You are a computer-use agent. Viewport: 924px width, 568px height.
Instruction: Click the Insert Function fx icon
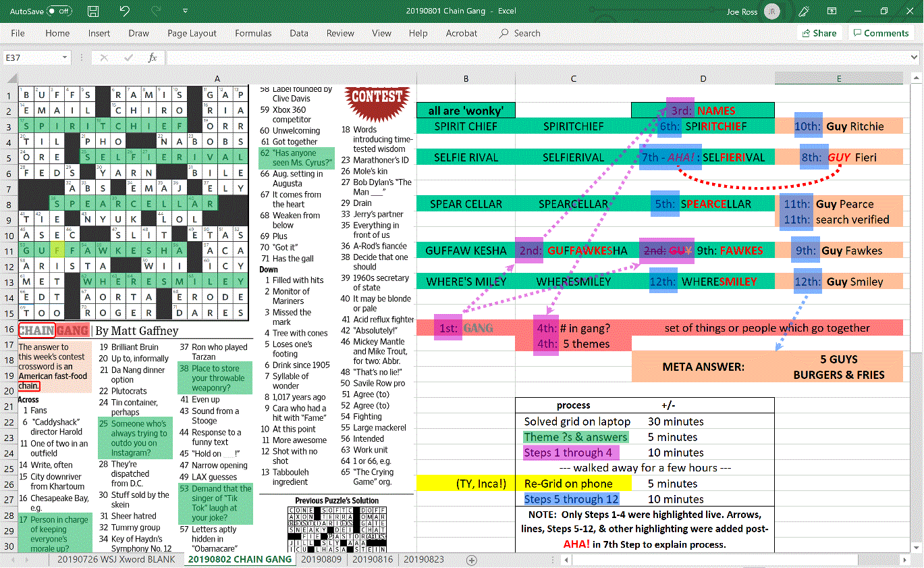point(153,58)
